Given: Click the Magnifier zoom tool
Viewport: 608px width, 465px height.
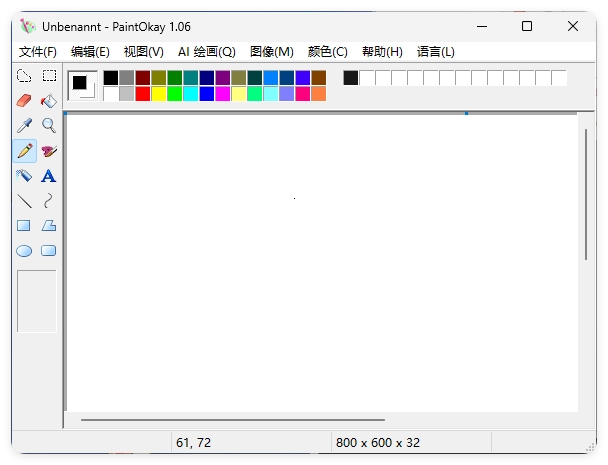Looking at the screenshot, I should click(48, 126).
